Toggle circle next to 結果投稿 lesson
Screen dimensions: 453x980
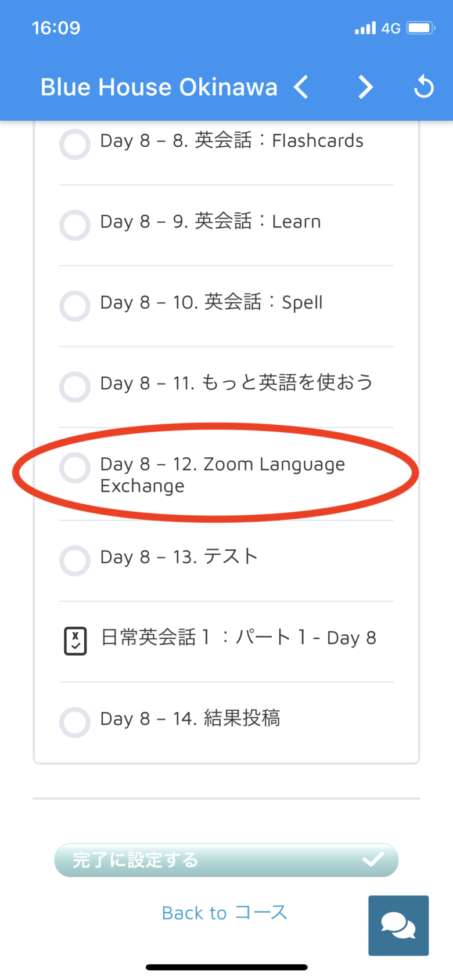75,722
